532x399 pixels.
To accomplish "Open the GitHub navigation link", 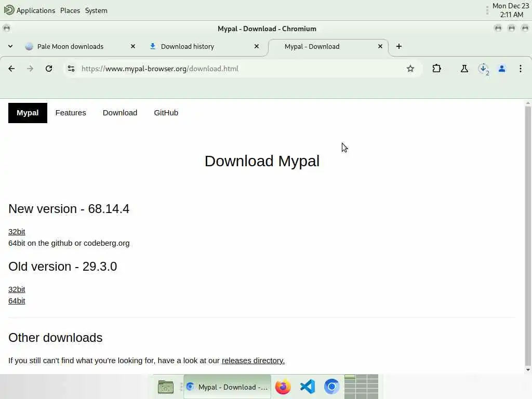I will coord(166,113).
